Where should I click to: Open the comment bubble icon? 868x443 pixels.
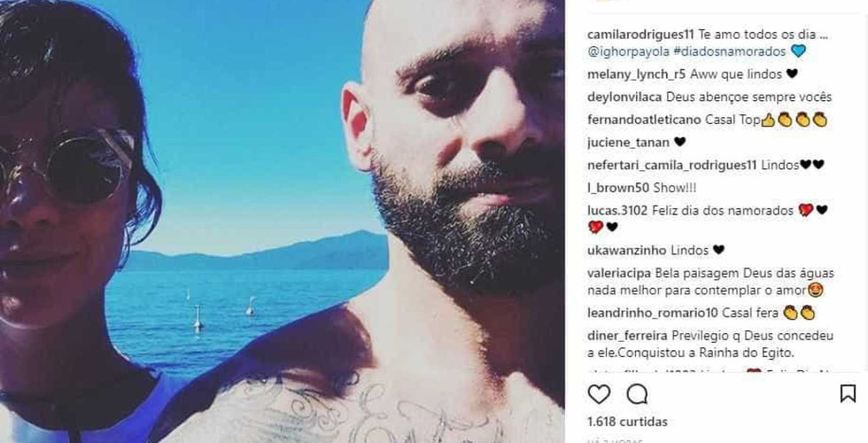click(x=637, y=394)
